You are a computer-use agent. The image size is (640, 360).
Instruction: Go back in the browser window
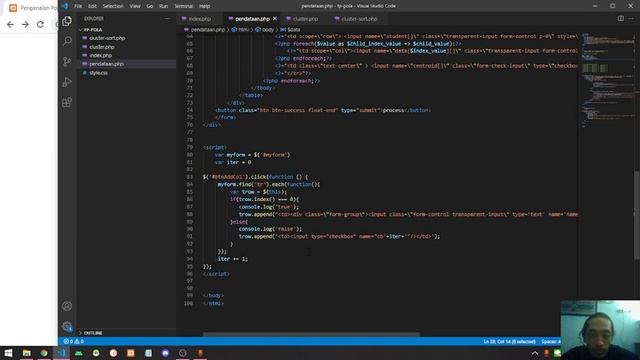[x=10, y=24]
